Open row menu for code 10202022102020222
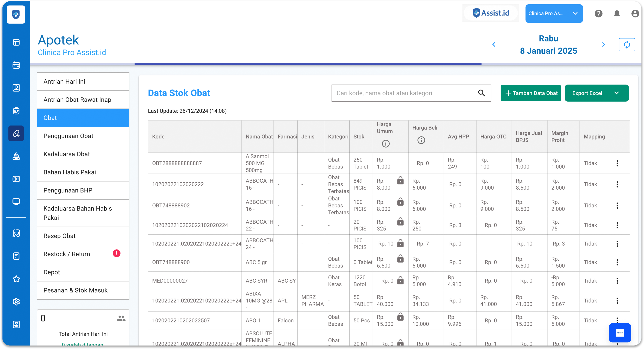This screenshot has width=644, height=349. [617, 184]
